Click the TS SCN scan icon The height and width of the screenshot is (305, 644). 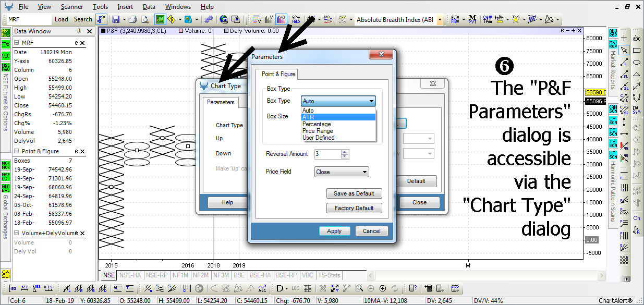tap(613, 143)
